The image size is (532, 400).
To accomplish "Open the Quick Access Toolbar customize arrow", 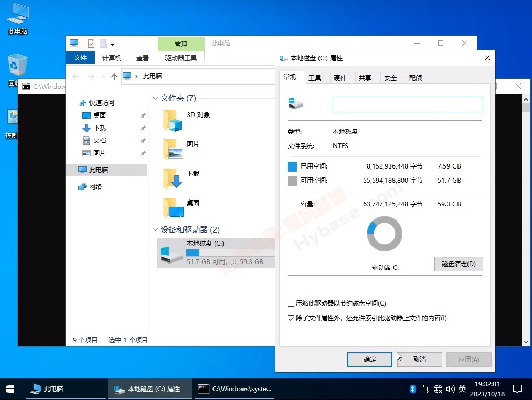I will pos(113,44).
